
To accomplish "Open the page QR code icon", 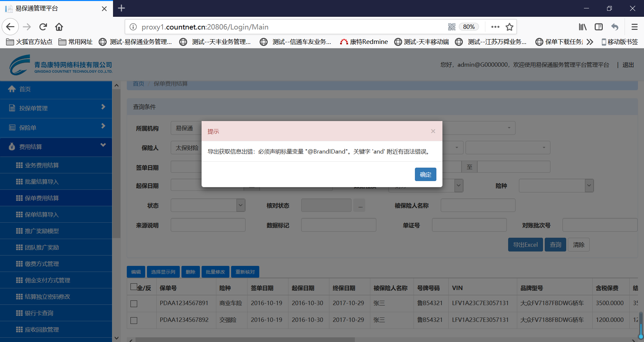I will (451, 27).
